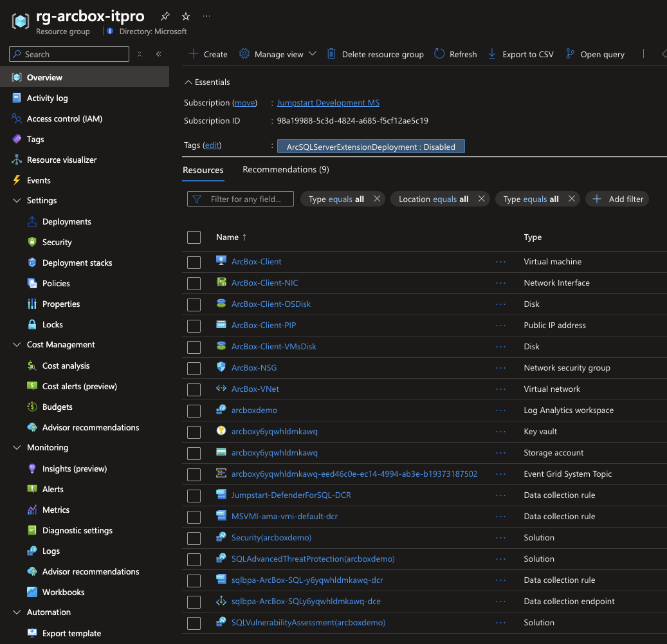667x644 pixels.
Task: Click the Properties icon in sidebar
Action: click(x=32, y=304)
